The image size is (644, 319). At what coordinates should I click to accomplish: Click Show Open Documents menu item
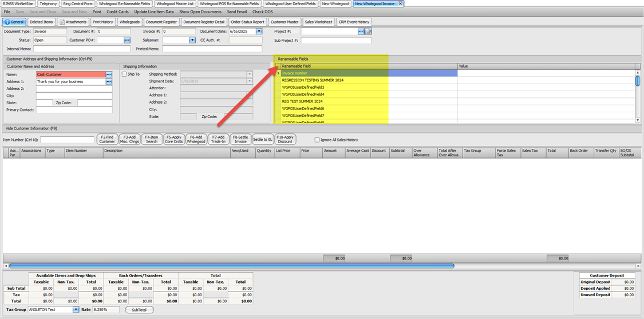tap(200, 12)
